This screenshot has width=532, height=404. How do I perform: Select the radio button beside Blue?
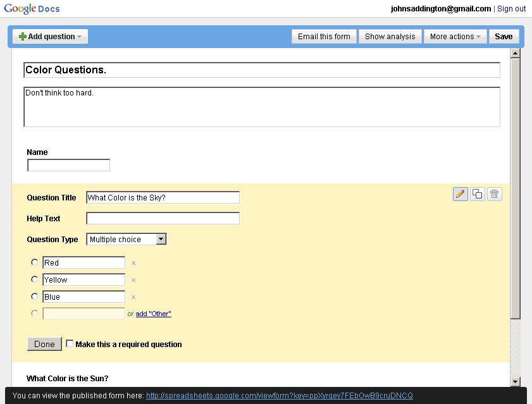click(34, 297)
